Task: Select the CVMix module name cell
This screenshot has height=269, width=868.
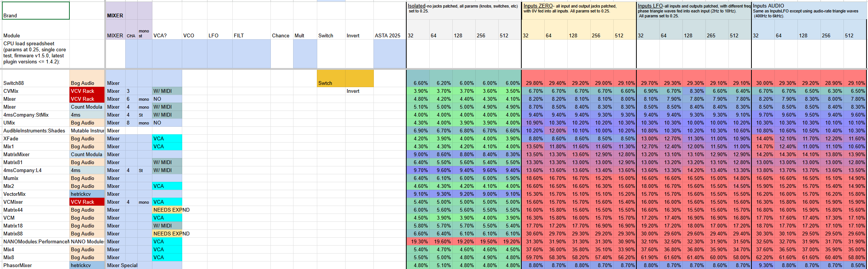Action: 35,91
